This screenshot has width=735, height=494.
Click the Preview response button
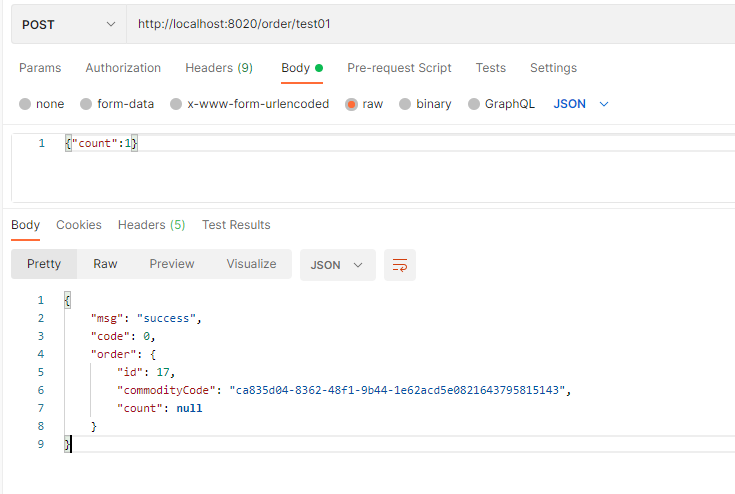pos(172,264)
